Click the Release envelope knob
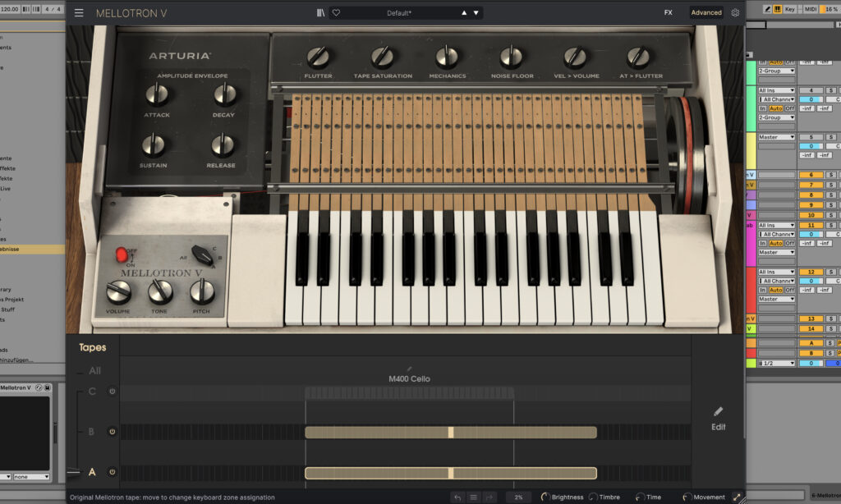 [x=222, y=144]
